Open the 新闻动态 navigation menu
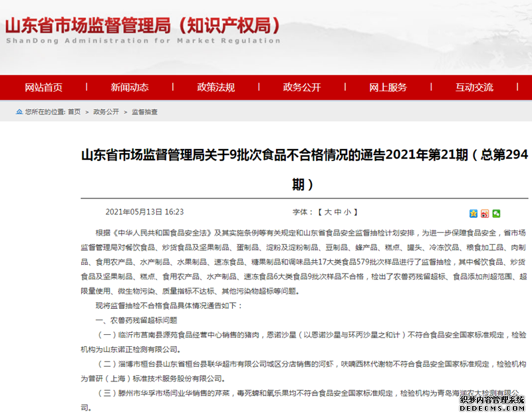The image size is (532, 418). coord(130,87)
